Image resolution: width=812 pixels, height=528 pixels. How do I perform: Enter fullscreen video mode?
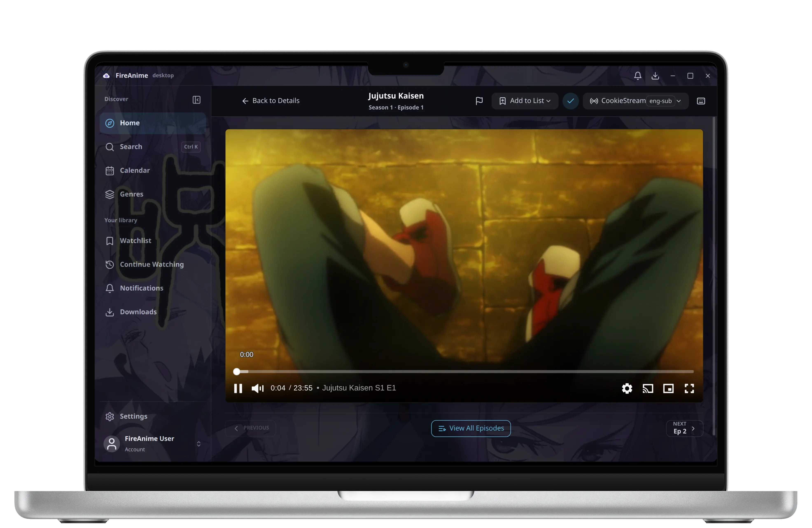coord(689,388)
